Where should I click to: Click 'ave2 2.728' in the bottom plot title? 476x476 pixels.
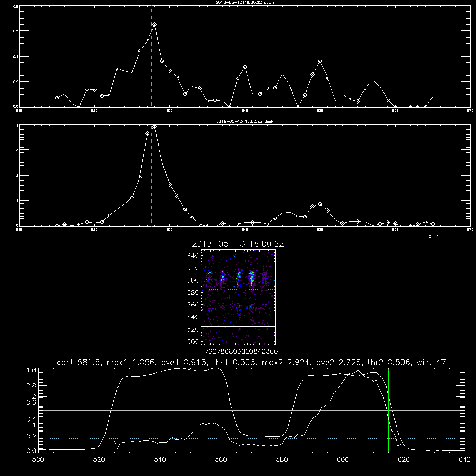click(x=339, y=362)
